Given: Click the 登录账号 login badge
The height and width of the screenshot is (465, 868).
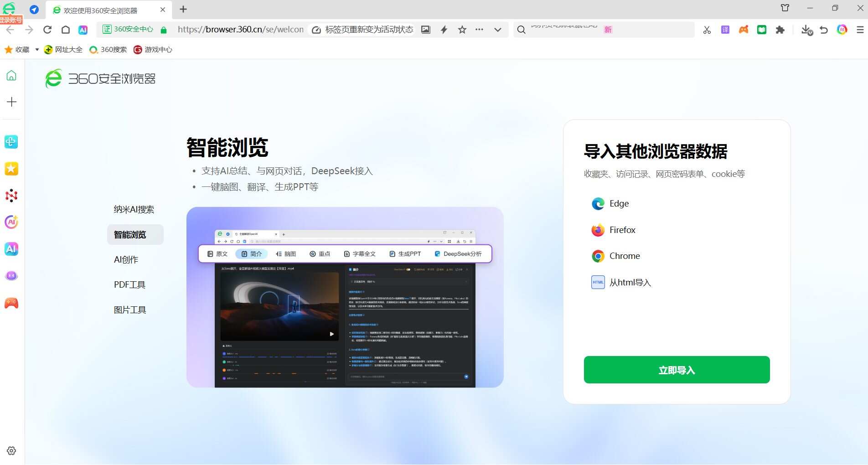Looking at the screenshot, I should (11, 20).
